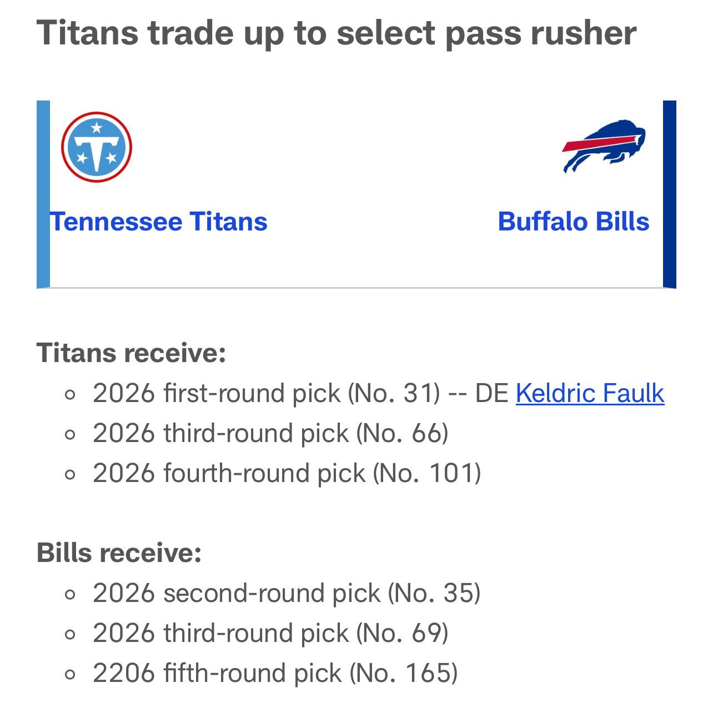The width and height of the screenshot is (713, 728).
Task: Click the bullet beside the No. 31 pick
Action: click(70, 394)
